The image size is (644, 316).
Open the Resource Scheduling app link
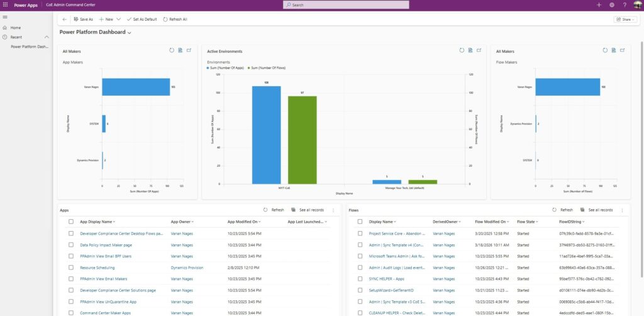(x=97, y=267)
